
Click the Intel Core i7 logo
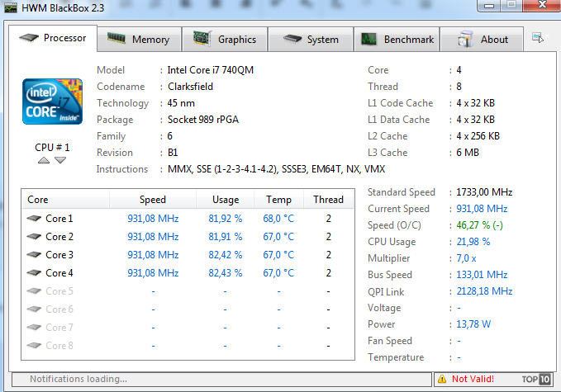pos(53,102)
